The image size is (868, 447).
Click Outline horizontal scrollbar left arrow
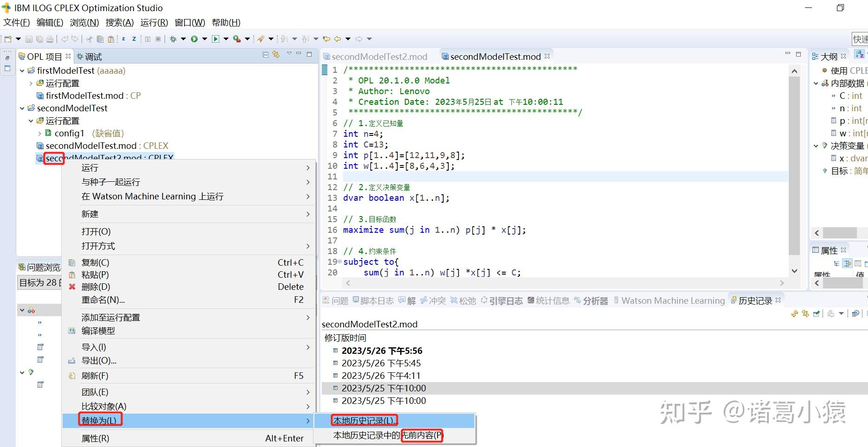pos(817,233)
